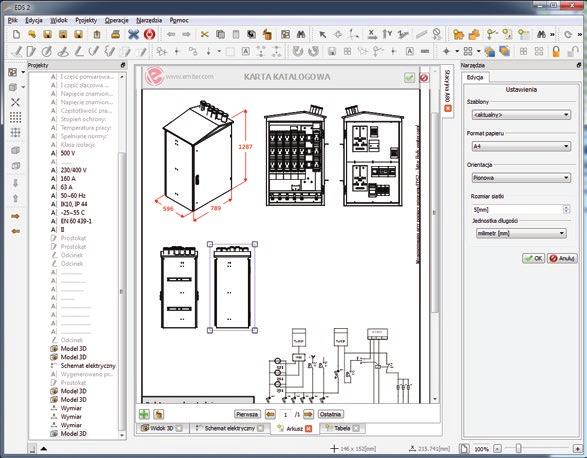This screenshot has height=458, width=587.
Task: Click the orange left arrow sidebar icon
Action: point(15,231)
